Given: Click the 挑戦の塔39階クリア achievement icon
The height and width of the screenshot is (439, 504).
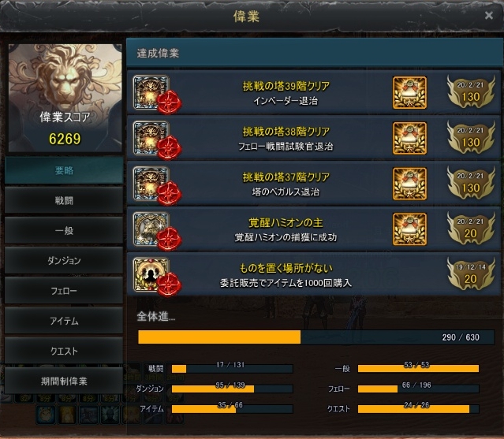Looking at the screenshot, I should (151, 92).
